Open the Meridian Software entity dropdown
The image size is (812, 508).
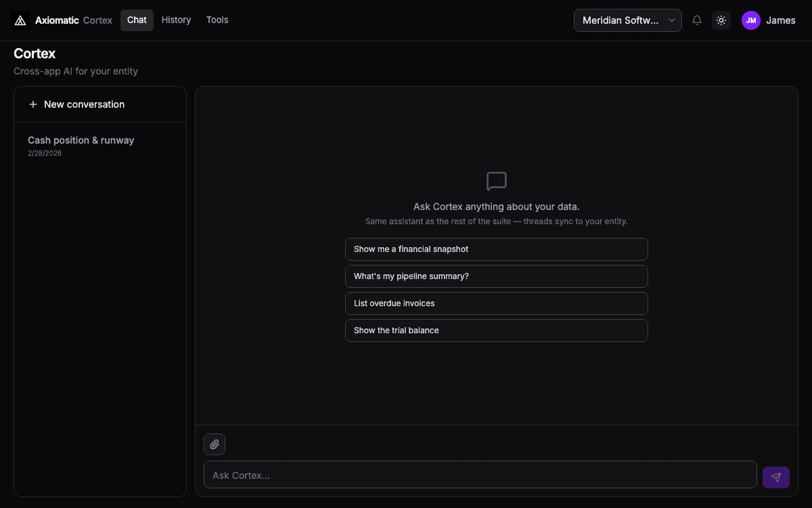[627, 20]
